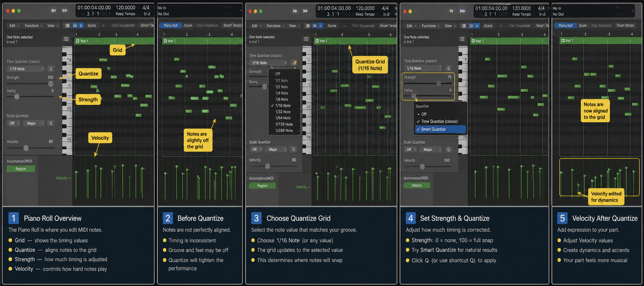644x286 pixels.
Task: Open Major scale dropdown in Piano Roll Overview panel
Action: click(x=34, y=123)
